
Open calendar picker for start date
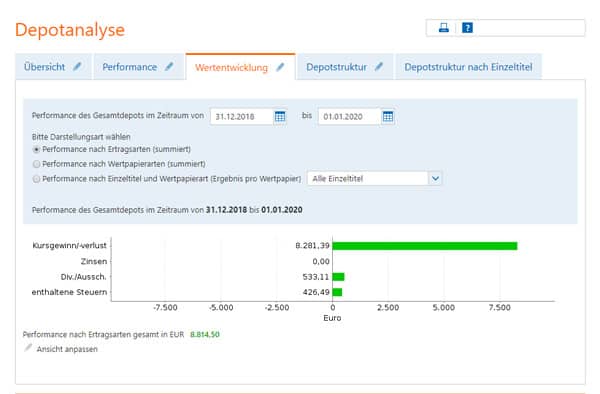coord(280,116)
